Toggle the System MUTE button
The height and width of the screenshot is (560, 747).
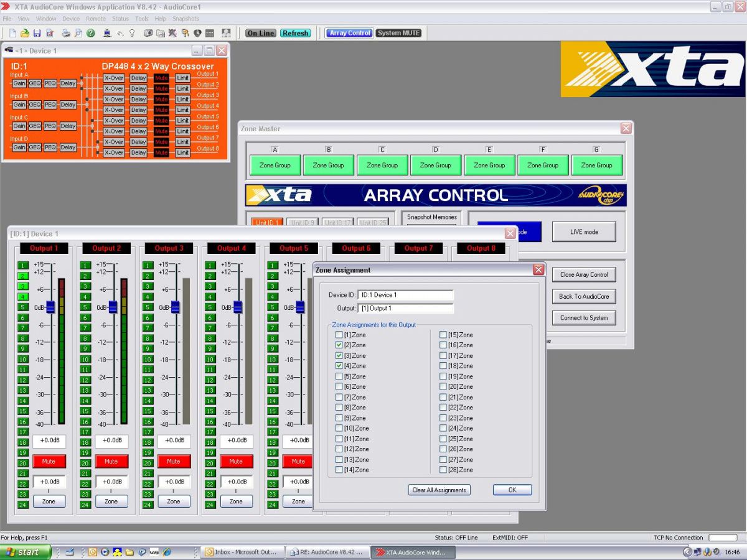pos(398,33)
